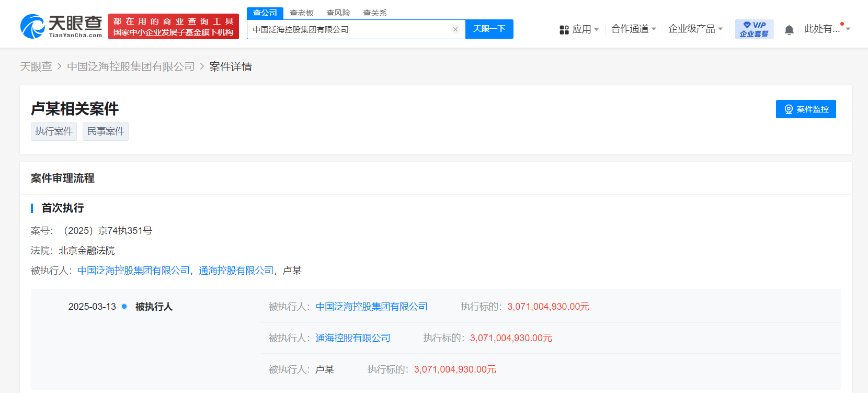Screen dimensions: 868x393
Task: Open the TianYanCha logo homepage
Action: pyautogui.click(x=61, y=26)
